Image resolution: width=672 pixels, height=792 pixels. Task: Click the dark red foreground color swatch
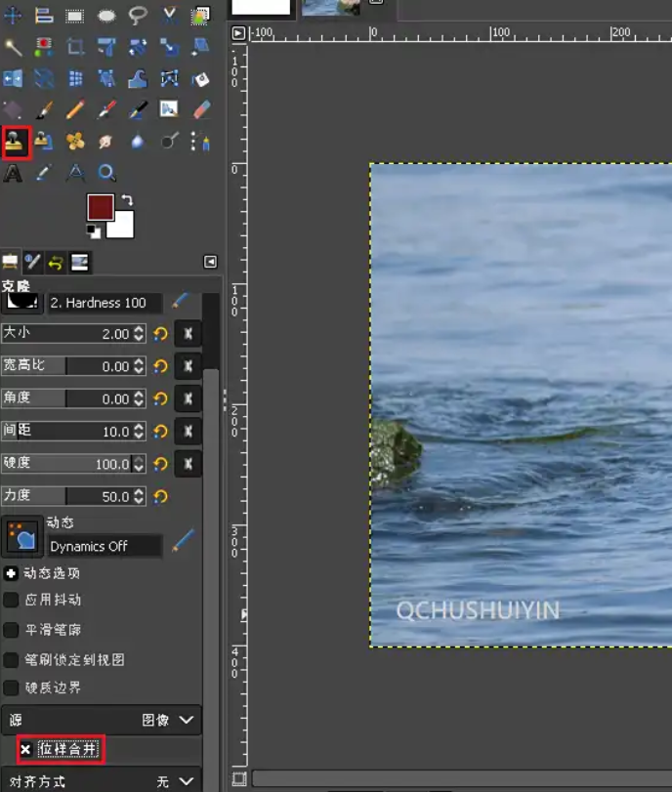[100, 207]
